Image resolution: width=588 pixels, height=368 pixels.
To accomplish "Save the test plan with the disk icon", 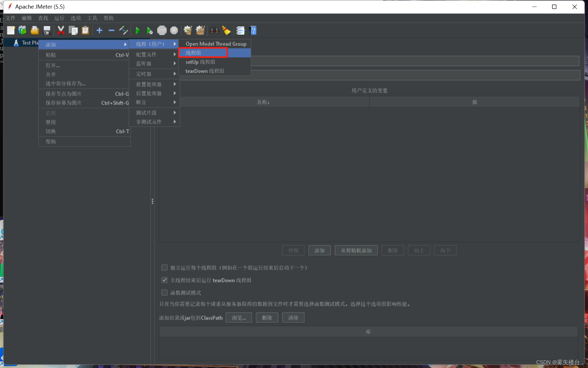I will pos(47,30).
